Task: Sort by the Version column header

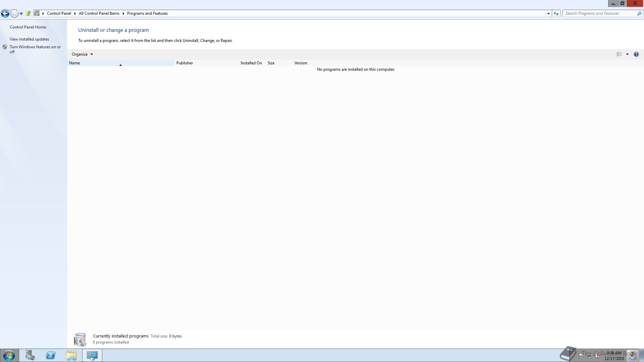Action: coord(306,63)
